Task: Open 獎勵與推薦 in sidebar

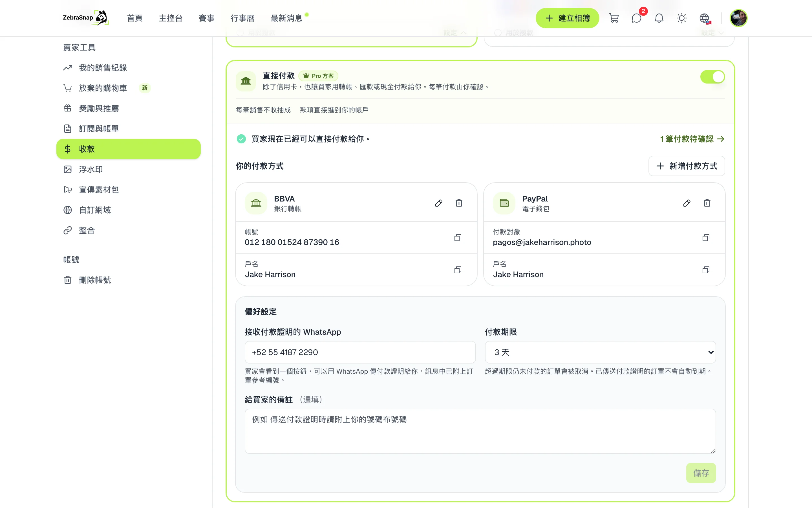Action: tap(129, 109)
